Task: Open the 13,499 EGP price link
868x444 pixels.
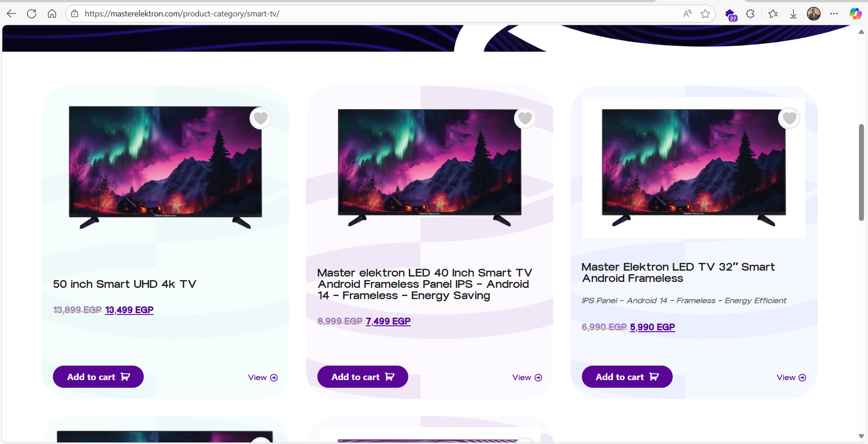Action: [x=129, y=310]
